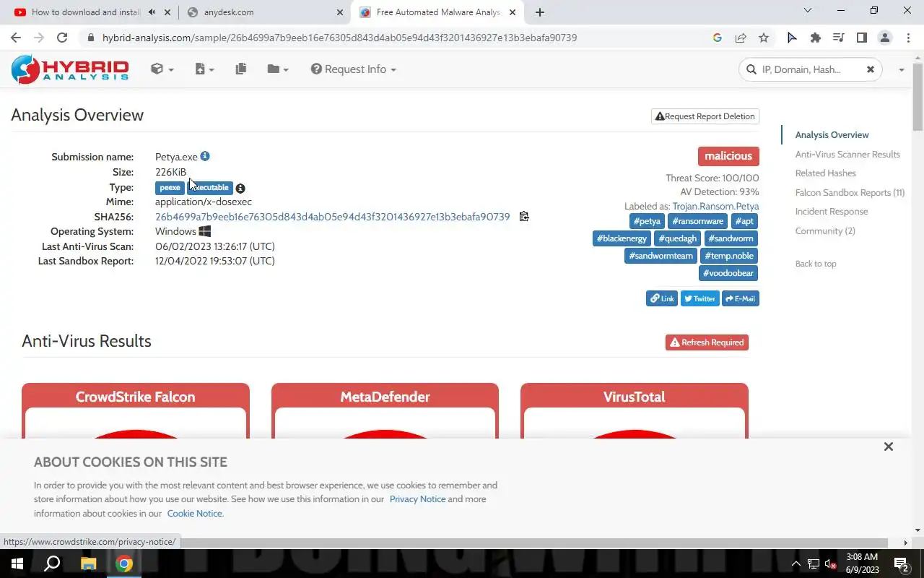
Task: Select the #voodoobear tag
Action: pos(728,273)
